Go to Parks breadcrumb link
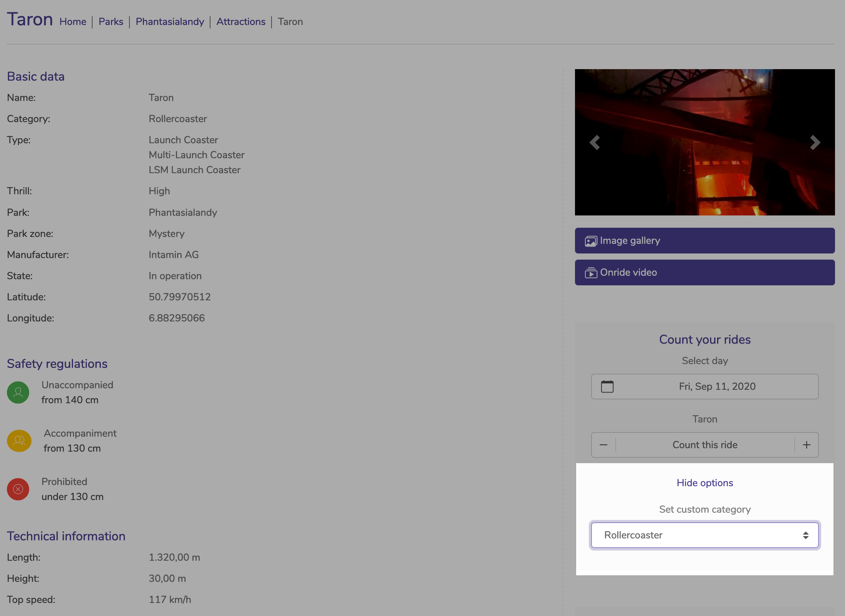845x616 pixels. click(x=111, y=22)
